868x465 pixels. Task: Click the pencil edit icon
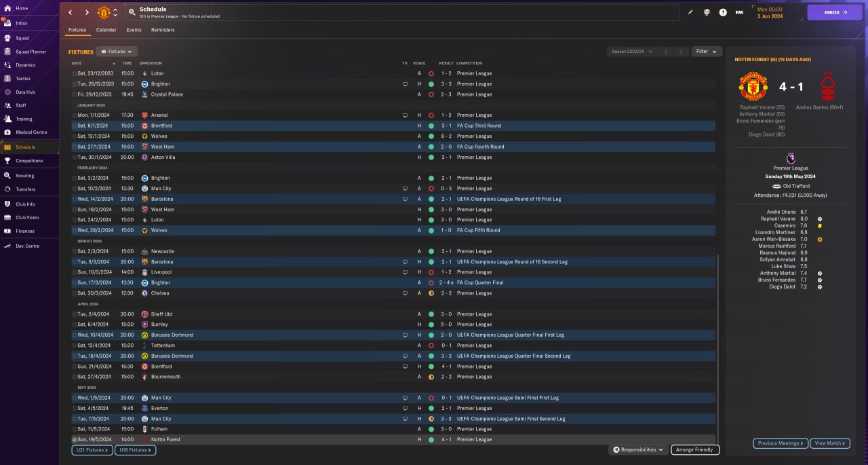690,12
